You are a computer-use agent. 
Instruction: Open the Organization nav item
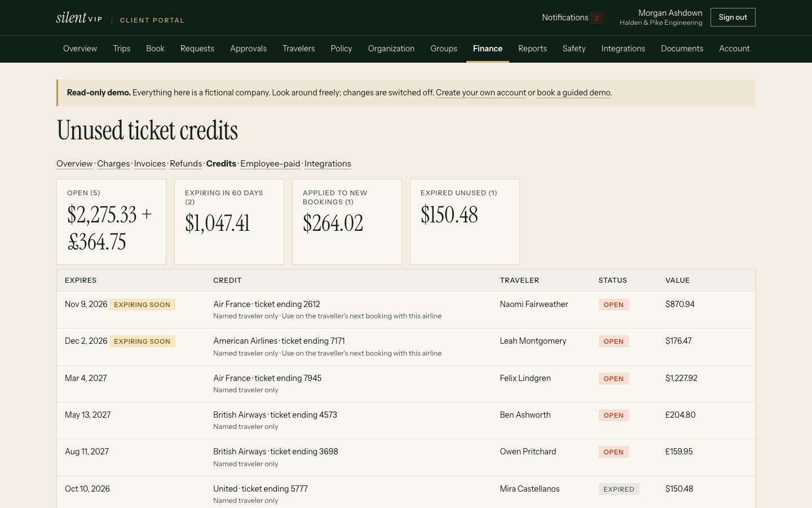coord(391,49)
